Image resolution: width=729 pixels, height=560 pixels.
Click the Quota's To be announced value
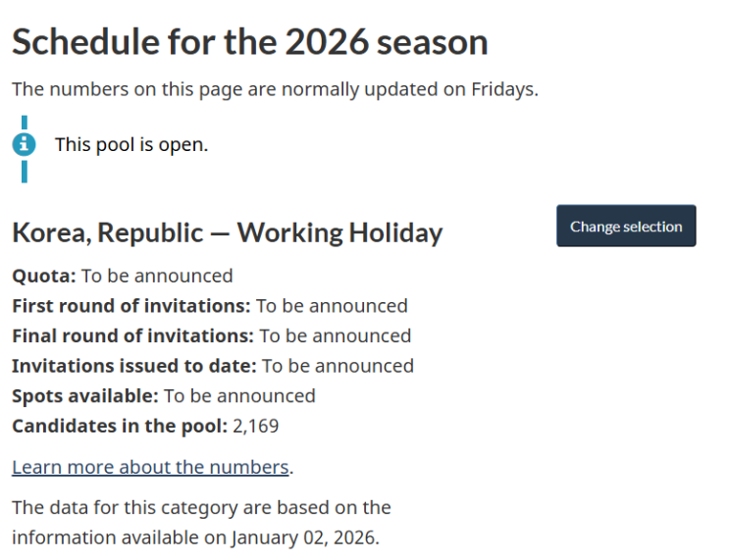(x=157, y=276)
